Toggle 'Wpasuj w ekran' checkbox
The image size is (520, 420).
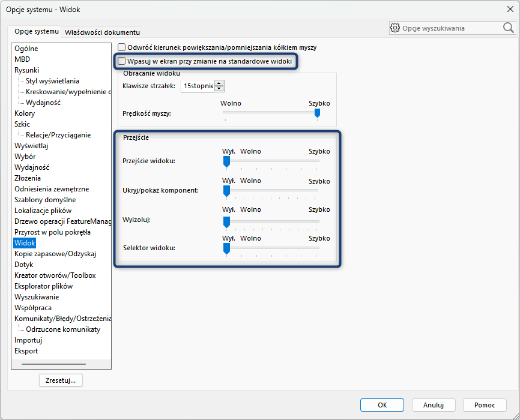(x=122, y=61)
